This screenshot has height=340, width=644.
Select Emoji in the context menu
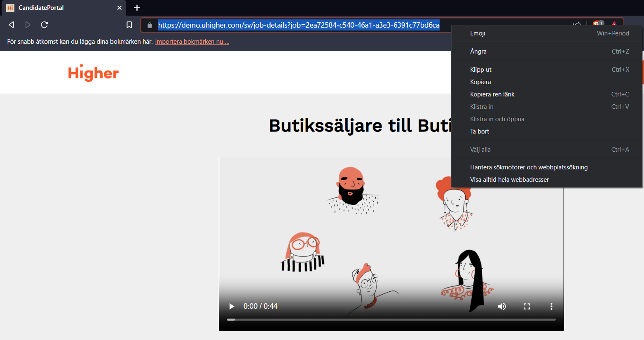[478, 33]
